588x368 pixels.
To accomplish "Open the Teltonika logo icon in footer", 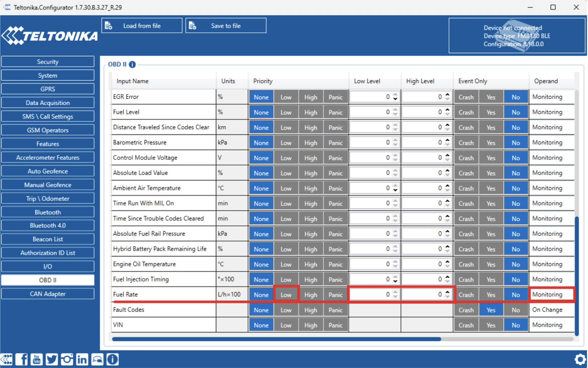I will pyautogui.click(x=6, y=359).
